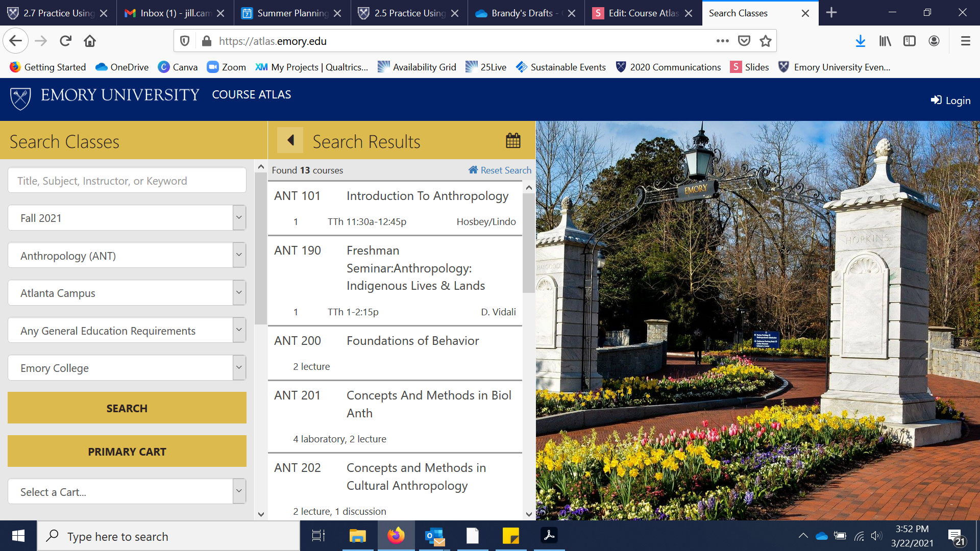Reload the page with refresh icon

[x=65, y=41]
